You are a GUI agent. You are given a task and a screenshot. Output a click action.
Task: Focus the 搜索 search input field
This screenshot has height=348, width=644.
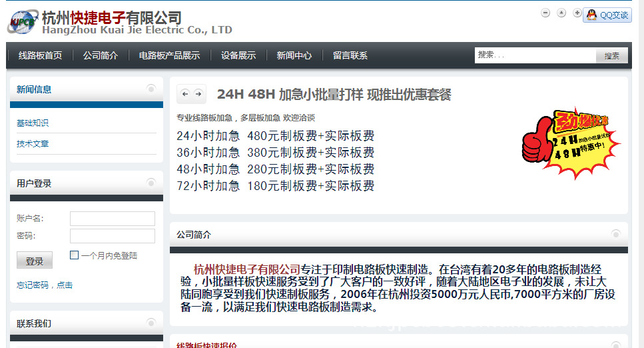pyautogui.click(x=534, y=55)
